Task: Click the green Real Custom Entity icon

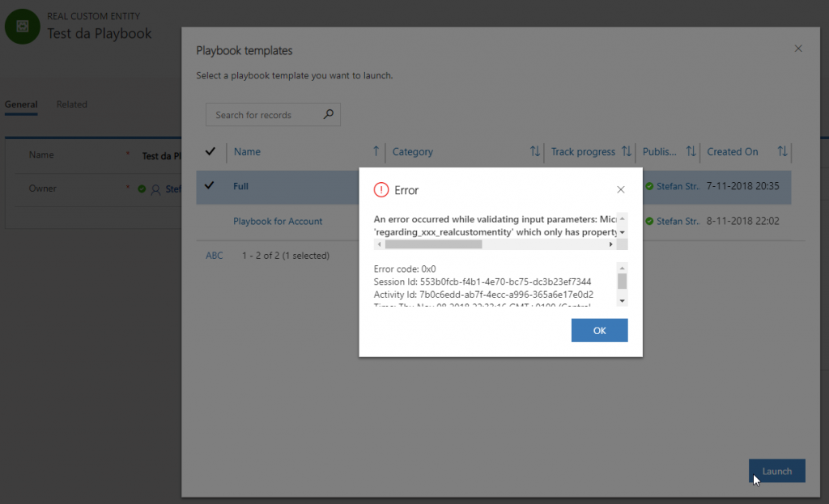Action: coord(23,26)
